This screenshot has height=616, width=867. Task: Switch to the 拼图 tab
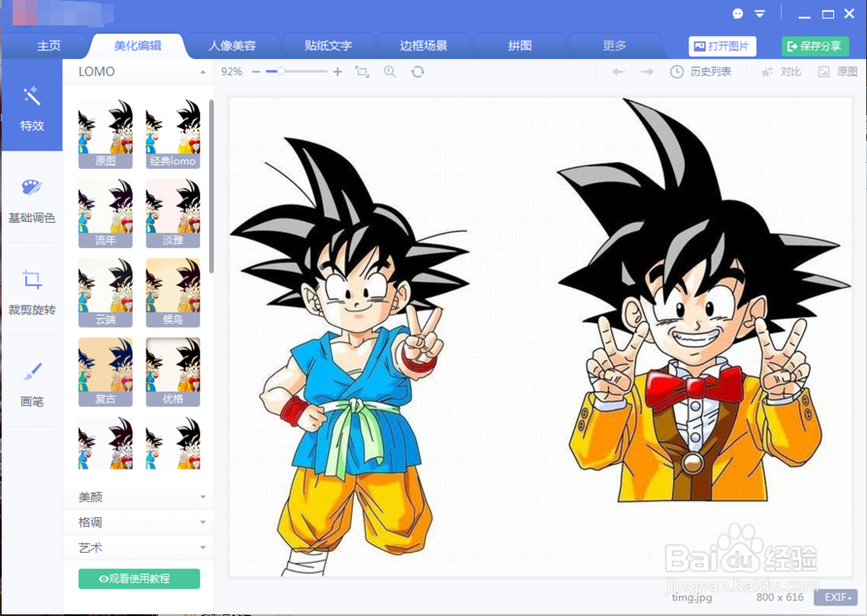(x=519, y=46)
